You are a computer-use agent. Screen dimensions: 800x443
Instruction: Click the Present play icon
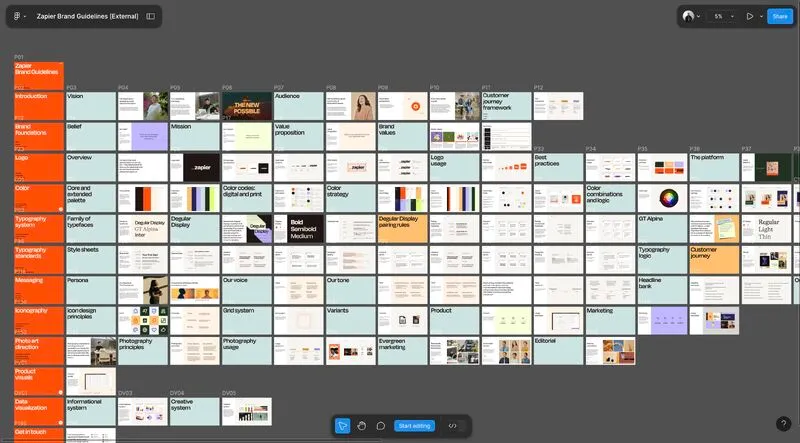tap(749, 16)
